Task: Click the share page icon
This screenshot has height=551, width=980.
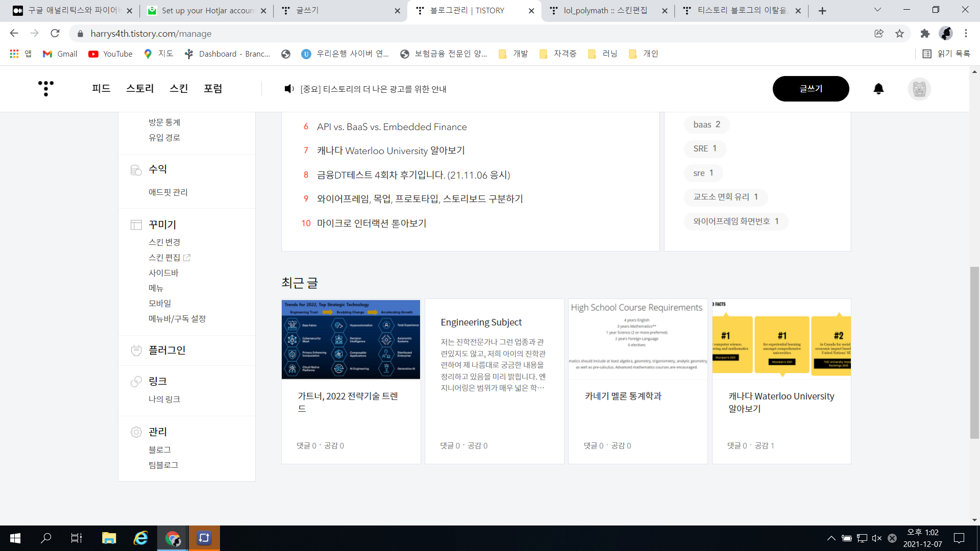Action: click(879, 34)
